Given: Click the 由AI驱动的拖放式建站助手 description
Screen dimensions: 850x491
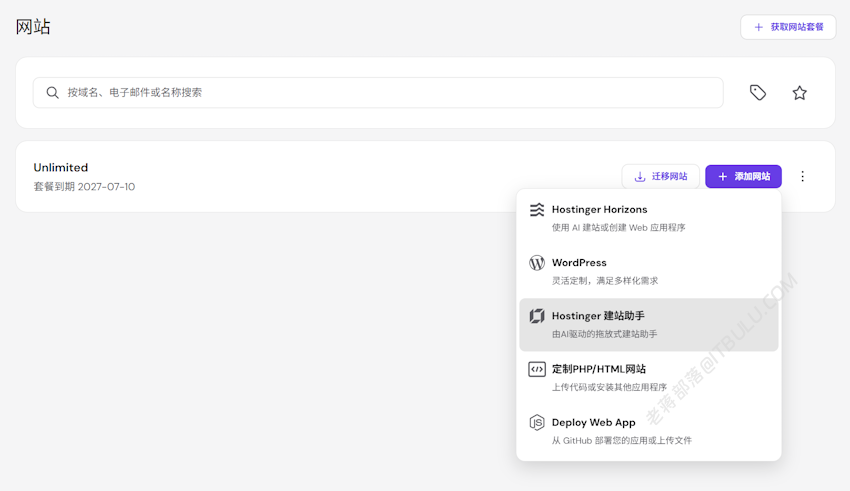Looking at the screenshot, I should 604,334.
